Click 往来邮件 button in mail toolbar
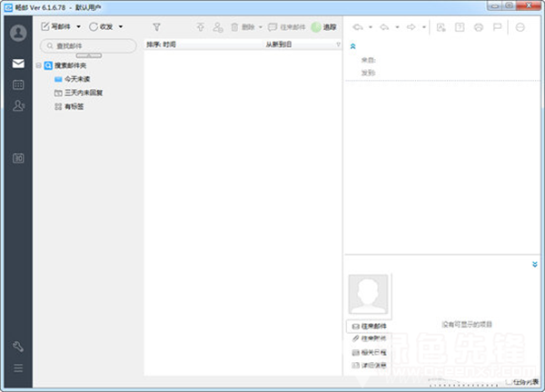The image size is (545, 392). (x=287, y=27)
